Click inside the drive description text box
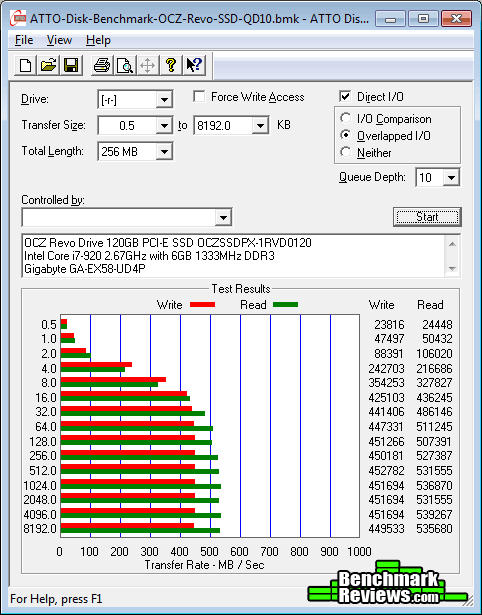The width and height of the screenshot is (482, 615). tap(234, 256)
